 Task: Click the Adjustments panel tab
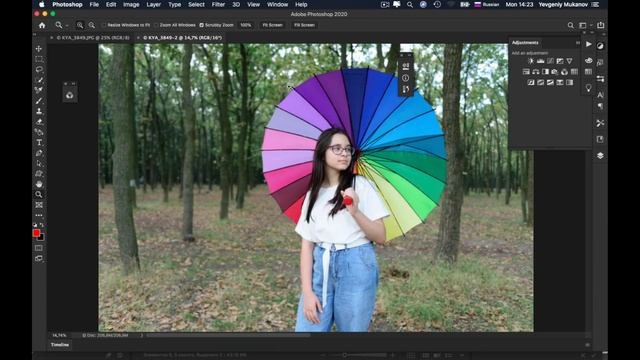(525, 42)
